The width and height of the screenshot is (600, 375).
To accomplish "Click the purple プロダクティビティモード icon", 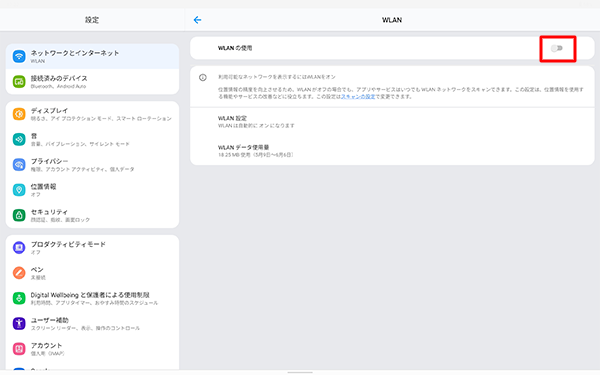I will 19,248.
